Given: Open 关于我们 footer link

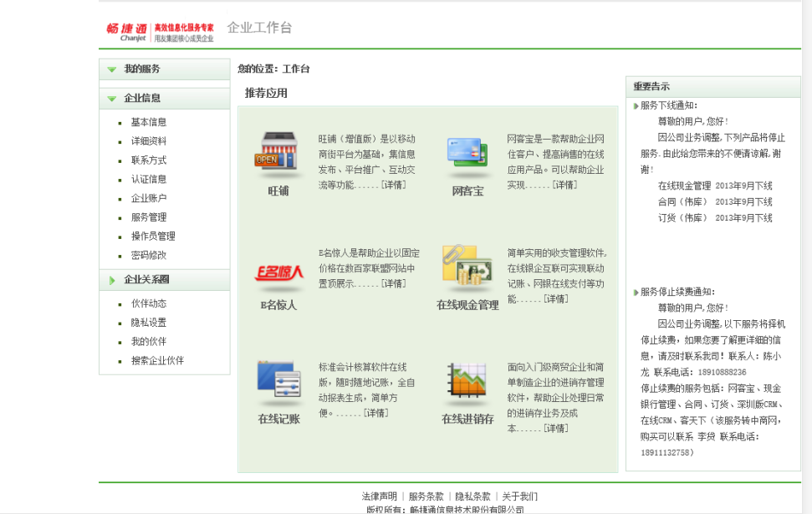Looking at the screenshot, I should pyautogui.click(x=519, y=496).
